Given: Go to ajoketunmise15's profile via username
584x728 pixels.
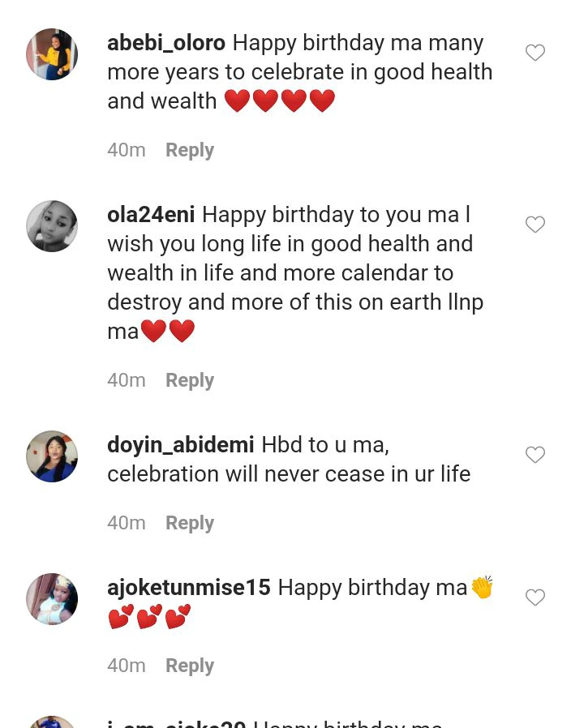Looking at the screenshot, I should click(189, 588).
